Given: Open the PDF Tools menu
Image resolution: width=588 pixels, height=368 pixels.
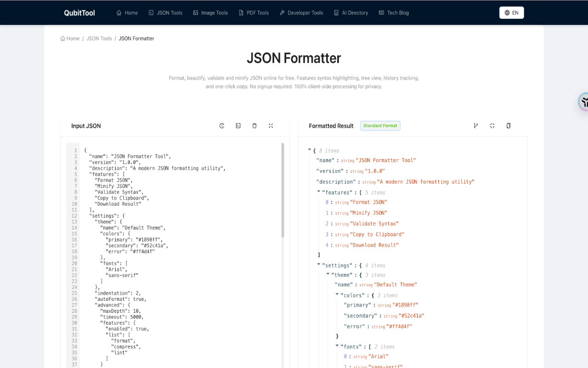Looking at the screenshot, I should click(x=254, y=13).
